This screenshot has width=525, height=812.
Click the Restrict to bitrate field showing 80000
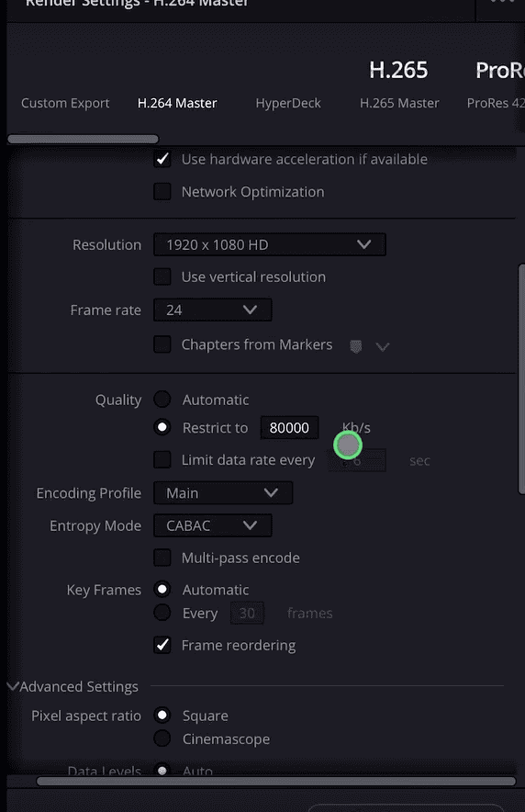(289, 428)
